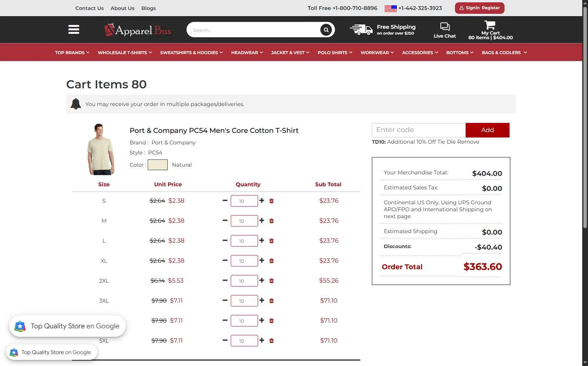Delete the size XL row
This screenshot has height=366, width=588.
[x=272, y=261]
